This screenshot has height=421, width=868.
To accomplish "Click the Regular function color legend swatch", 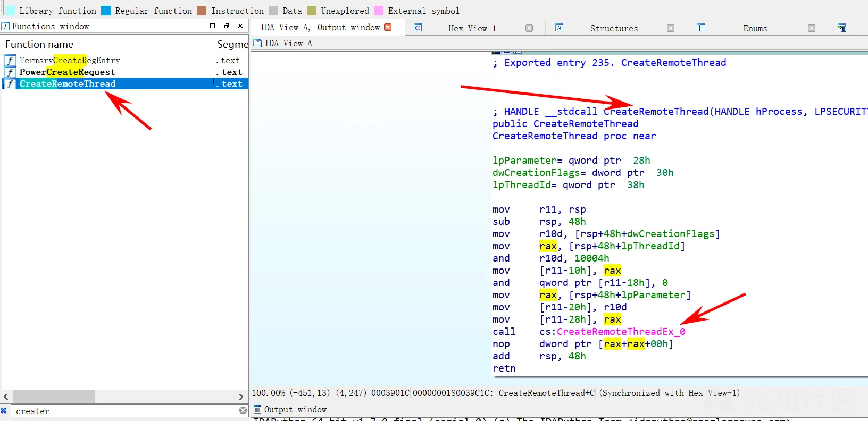I will click(106, 11).
